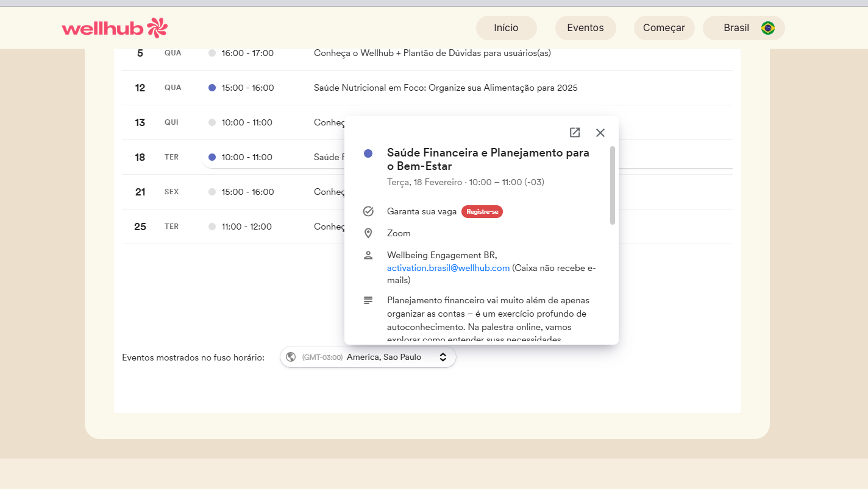Image resolution: width=868 pixels, height=489 pixels.
Task: Select the Saúde Nutricional em Foco event
Action: tap(446, 88)
